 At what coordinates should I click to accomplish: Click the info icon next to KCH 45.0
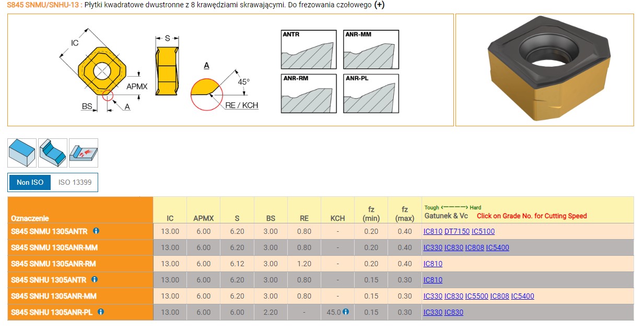click(x=346, y=312)
